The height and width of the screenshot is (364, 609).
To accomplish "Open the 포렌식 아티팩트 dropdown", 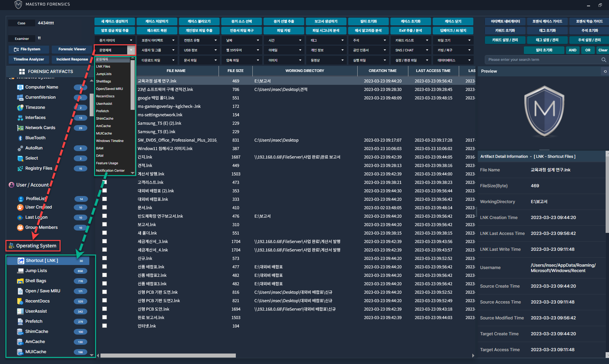I will click(x=157, y=41).
